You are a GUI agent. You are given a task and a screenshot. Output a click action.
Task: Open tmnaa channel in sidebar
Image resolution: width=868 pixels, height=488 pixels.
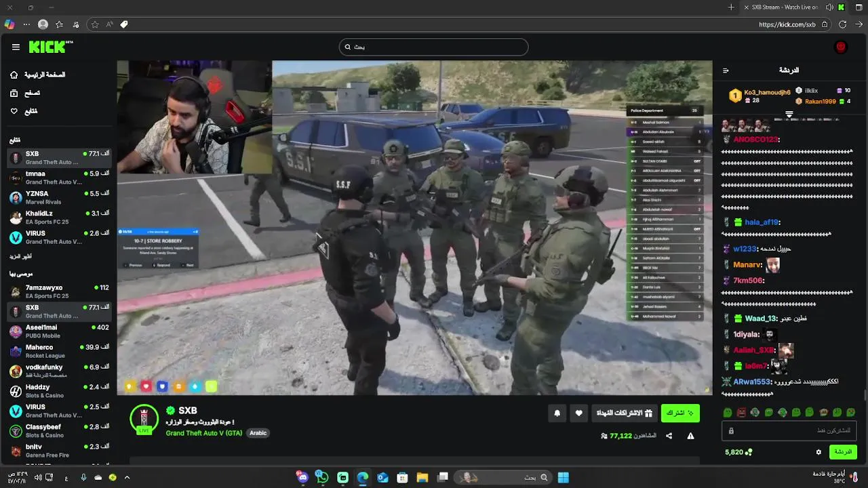[x=59, y=178]
